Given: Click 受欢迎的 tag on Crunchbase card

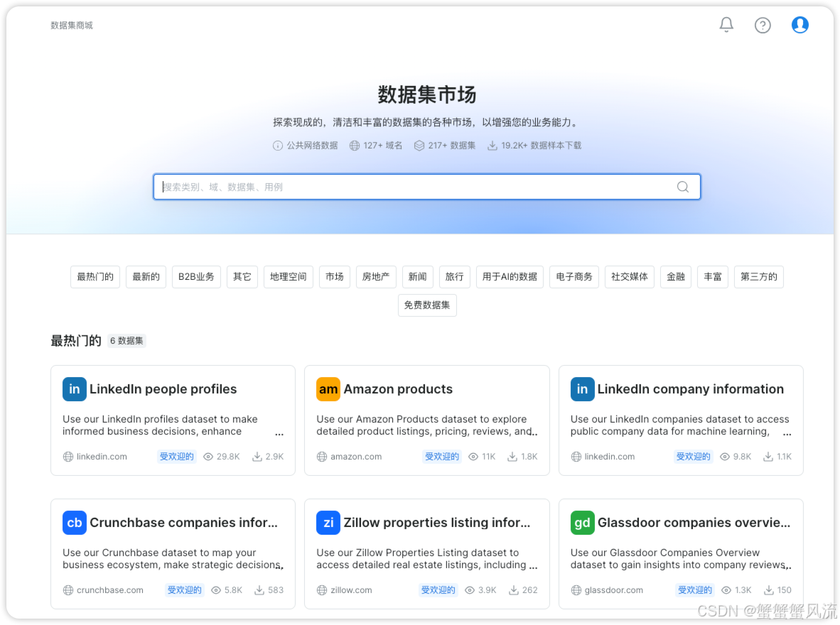Looking at the screenshot, I should point(184,590).
